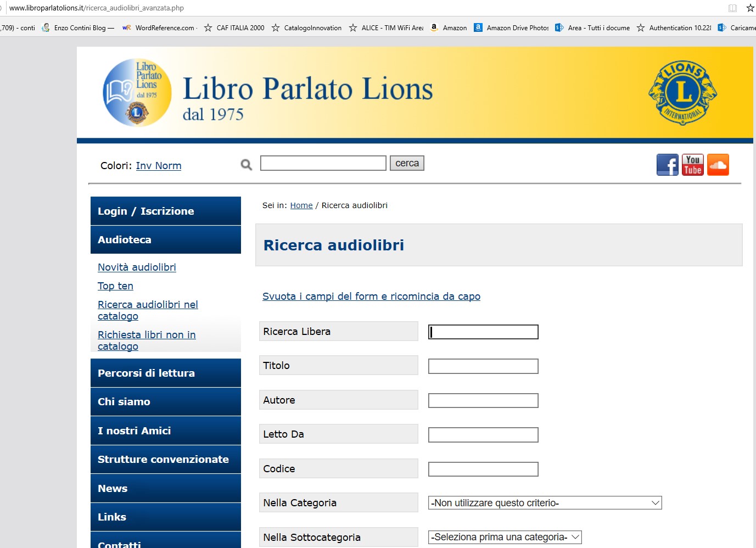
Task: Switch to normal colors with Norm link
Action: 168,166
